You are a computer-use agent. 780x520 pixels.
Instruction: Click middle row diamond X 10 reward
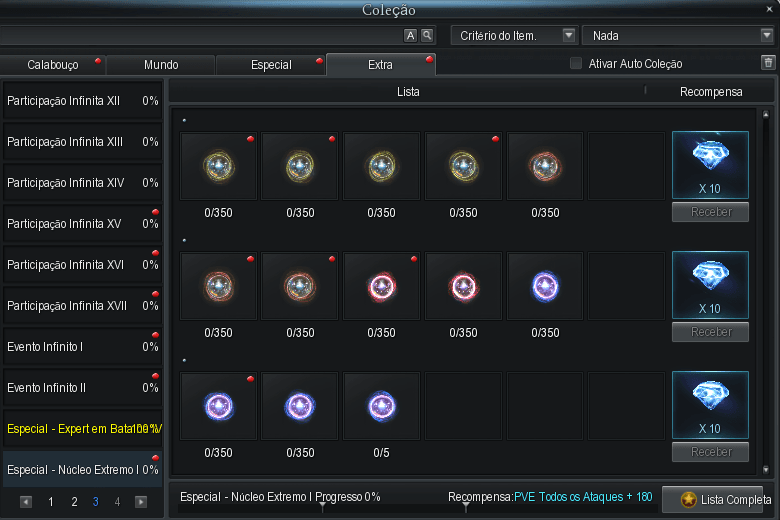[x=710, y=285]
